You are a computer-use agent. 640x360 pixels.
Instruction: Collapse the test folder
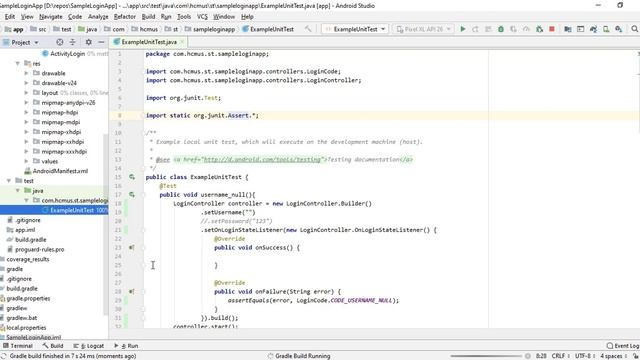coord(9,181)
